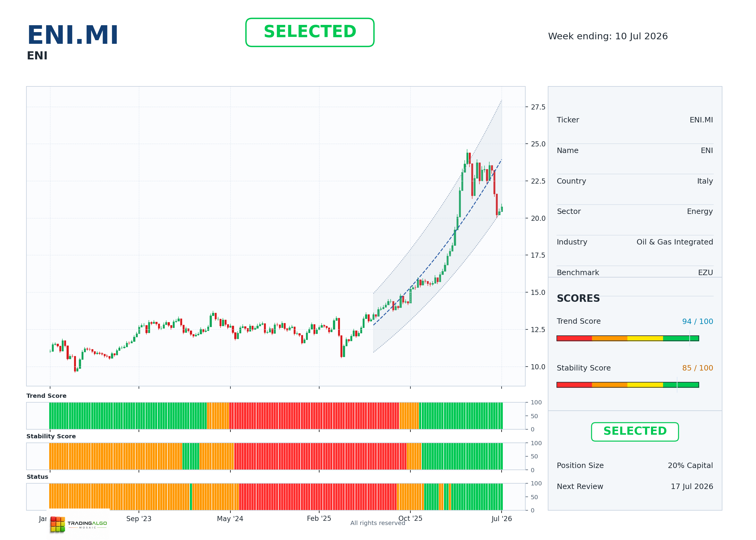
Task: Click the latest candlestick on the price chart
Action: pyautogui.click(x=502, y=208)
